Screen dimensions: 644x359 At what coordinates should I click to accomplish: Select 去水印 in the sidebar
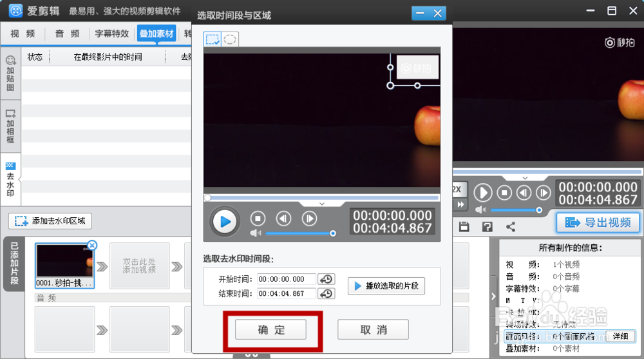[10, 180]
